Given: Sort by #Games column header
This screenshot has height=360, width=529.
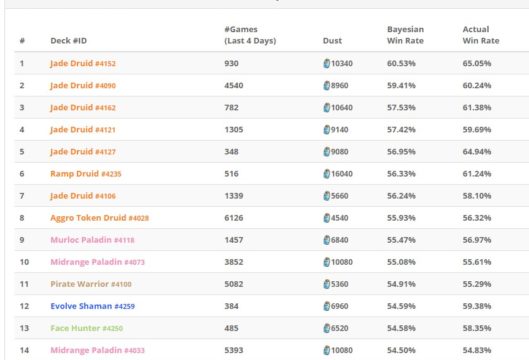Looking at the screenshot, I should pos(250,35).
